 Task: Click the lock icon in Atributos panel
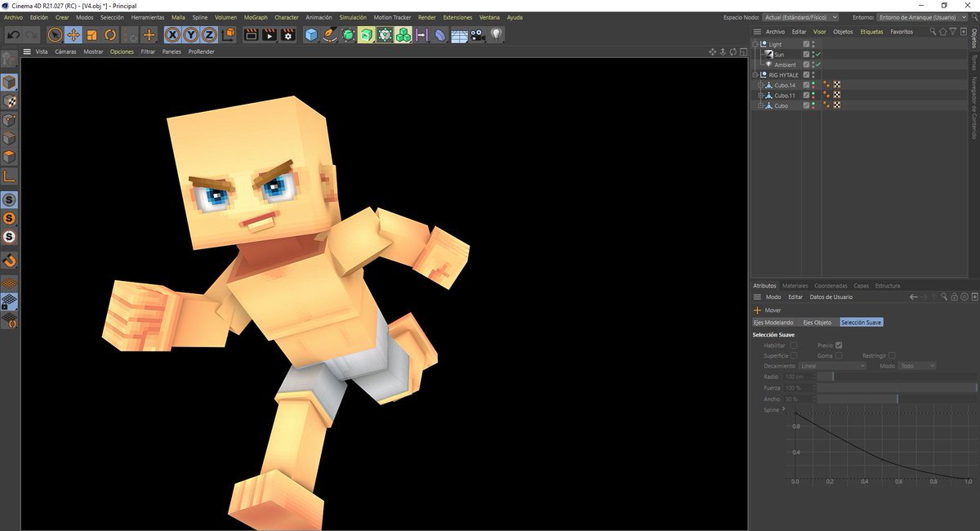coord(954,297)
